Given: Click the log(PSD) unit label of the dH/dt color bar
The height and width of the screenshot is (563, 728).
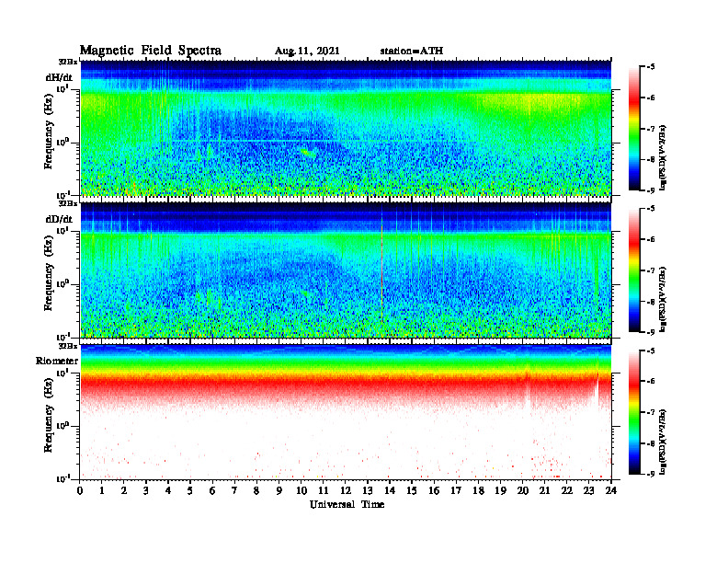Looking at the screenshot, I should click(x=663, y=157).
